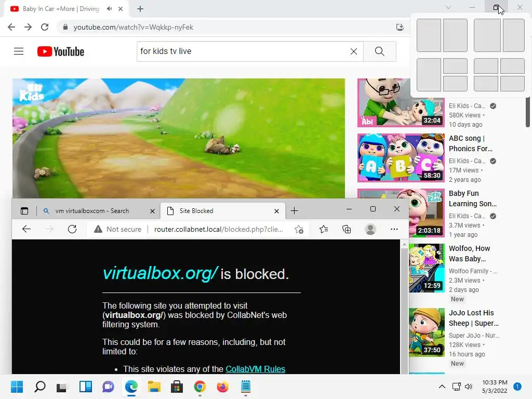Image resolution: width=532 pixels, height=399 pixels.
Task: Mute the audio icon on the YouTube tab
Action: click(x=109, y=9)
